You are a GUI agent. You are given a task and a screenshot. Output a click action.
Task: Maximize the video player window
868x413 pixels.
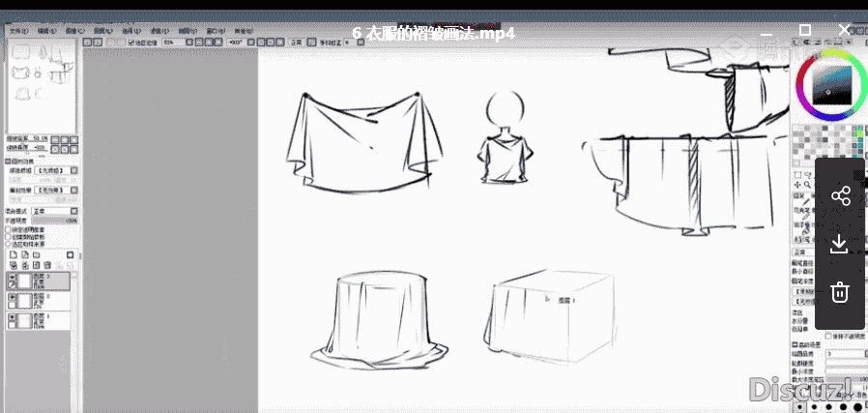(805, 29)
